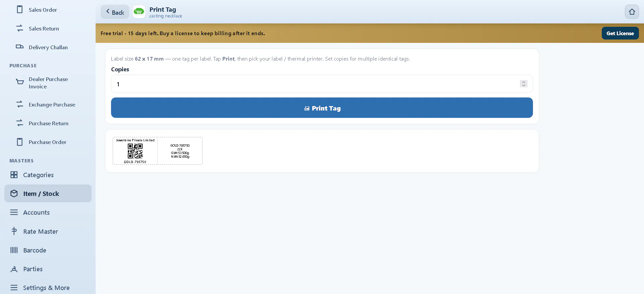Open Purchase Order page
Image resolution: width=644 pixels, height=294 pixels.
[48, 142]
